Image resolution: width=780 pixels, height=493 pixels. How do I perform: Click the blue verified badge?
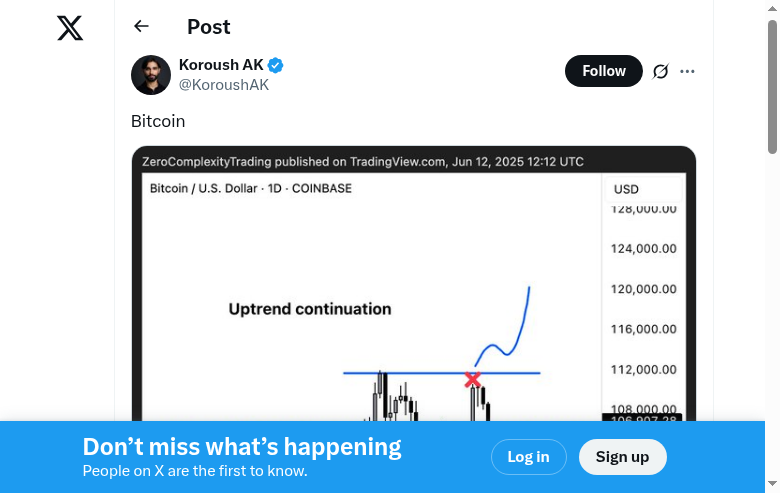pyautogui.click(x=275, y=65)
